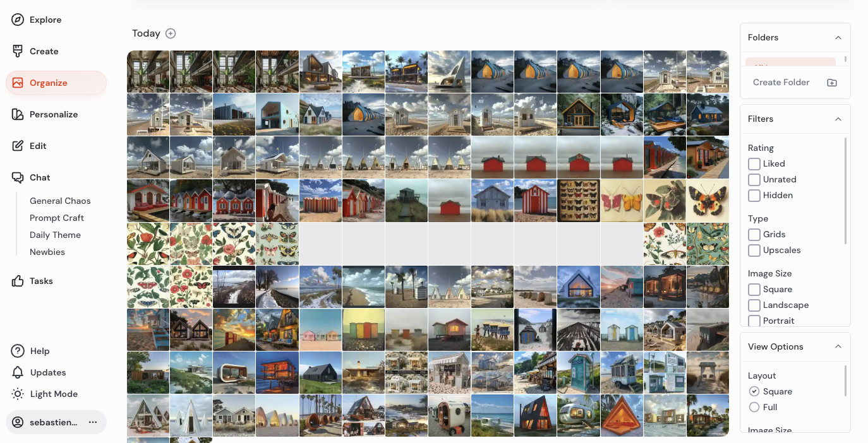Select the Full layout option
Image resolution: width=868 pixels, height=443 pixels.
(754, 407)
